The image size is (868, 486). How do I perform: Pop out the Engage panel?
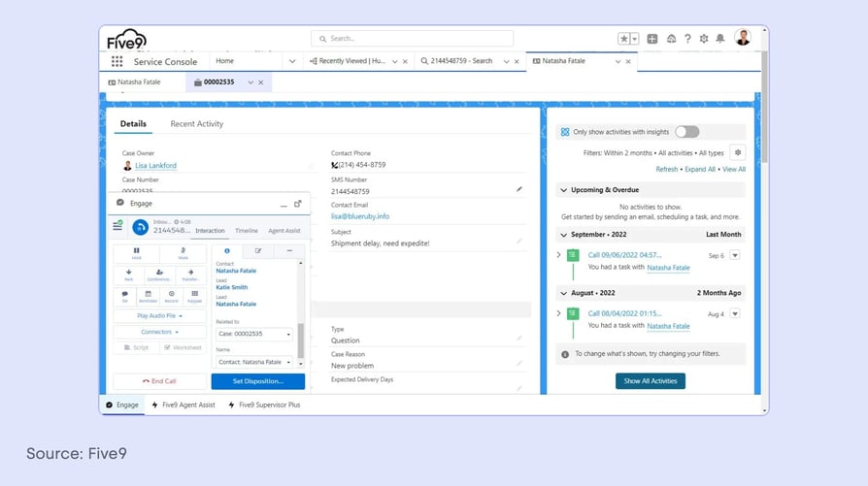coord(298,204)
